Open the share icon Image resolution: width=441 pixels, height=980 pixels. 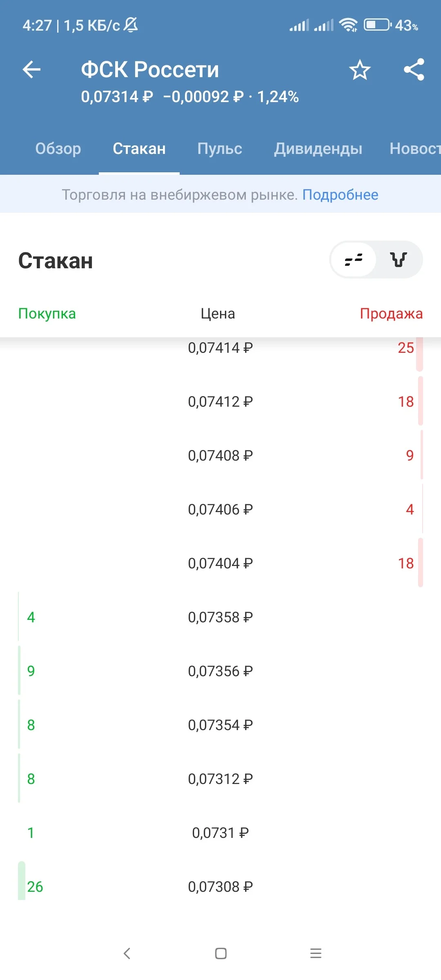[x=414, y=69]
